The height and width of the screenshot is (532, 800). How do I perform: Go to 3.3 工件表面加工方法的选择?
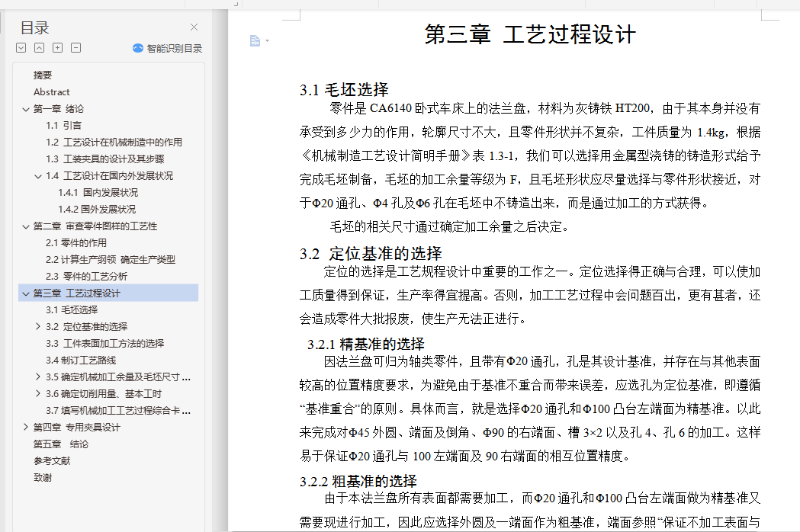click(105, 344)
